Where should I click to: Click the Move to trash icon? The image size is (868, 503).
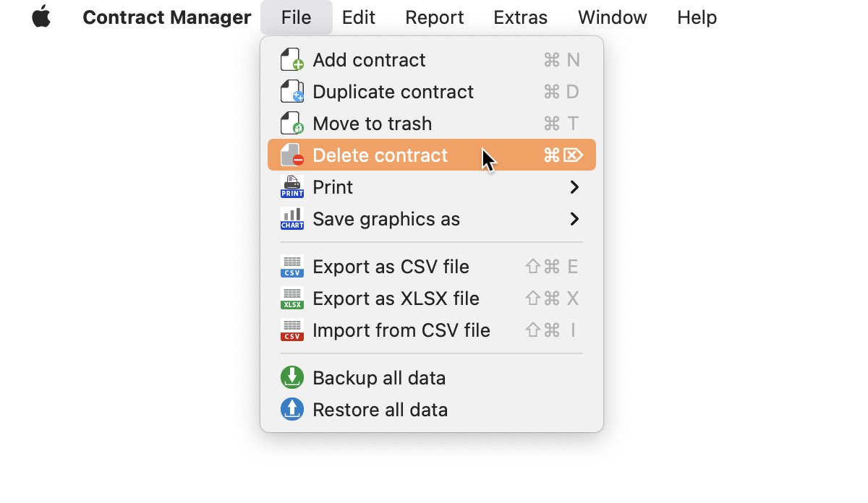292,124
